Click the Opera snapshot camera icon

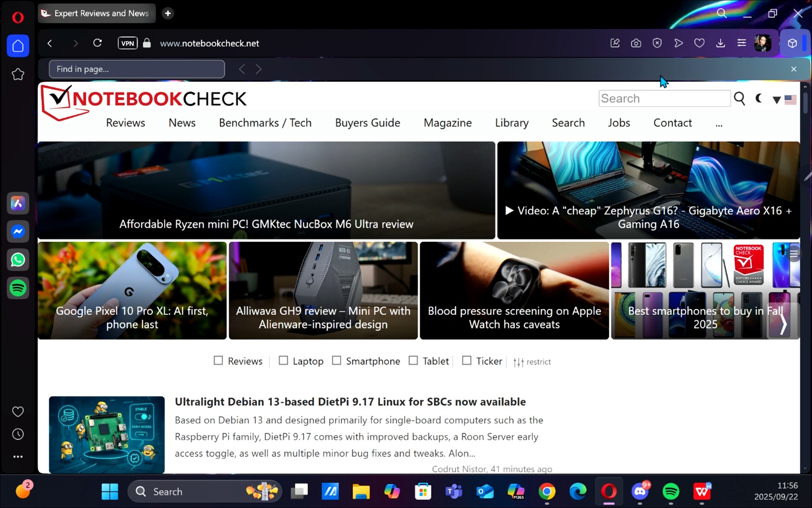pos(636,43)
